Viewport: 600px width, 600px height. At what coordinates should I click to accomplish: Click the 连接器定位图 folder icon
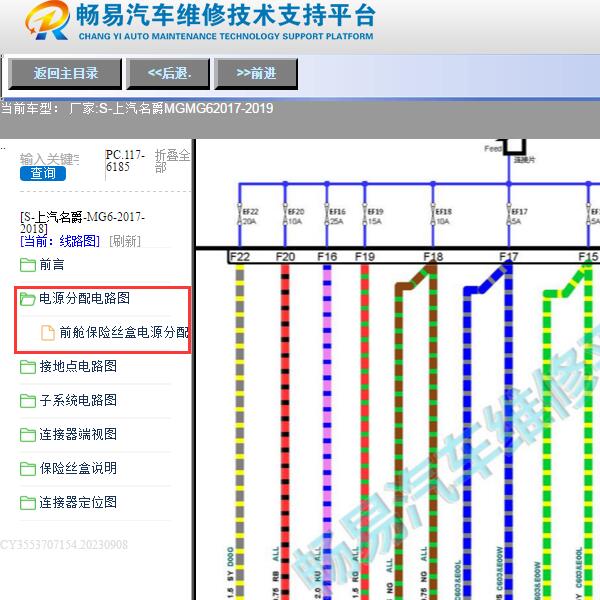tap(28, 503)
